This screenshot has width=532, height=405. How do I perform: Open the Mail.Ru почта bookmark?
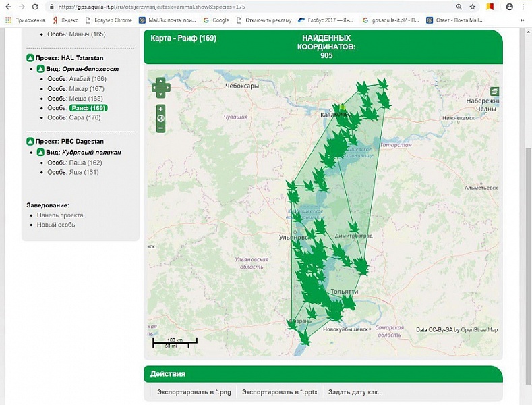coord(168,20)
